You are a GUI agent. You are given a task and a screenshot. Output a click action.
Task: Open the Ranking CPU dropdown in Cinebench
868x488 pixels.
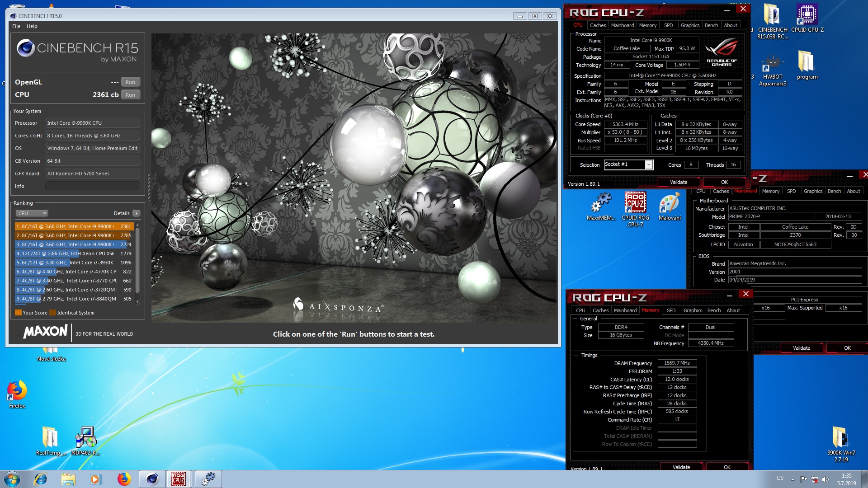pos(31,213)
